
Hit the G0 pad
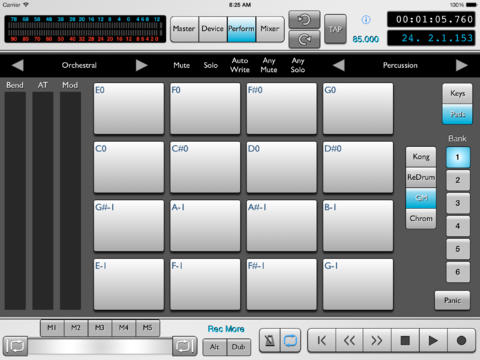pos(358,109)
